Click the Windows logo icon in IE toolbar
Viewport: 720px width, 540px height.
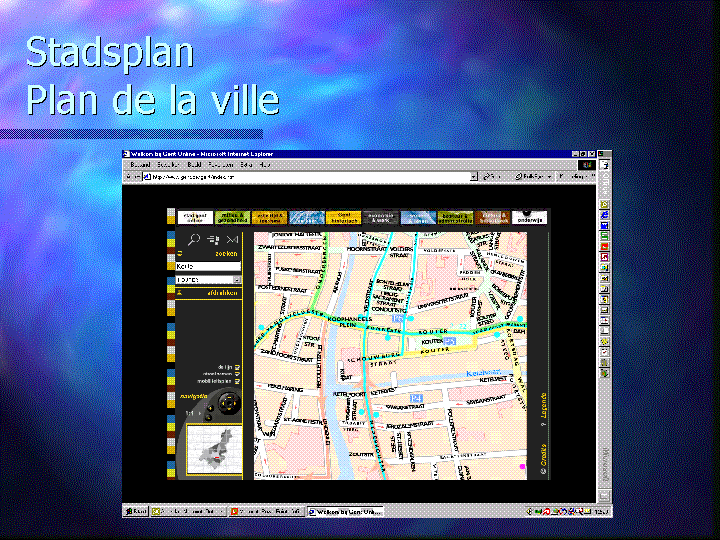588,164
